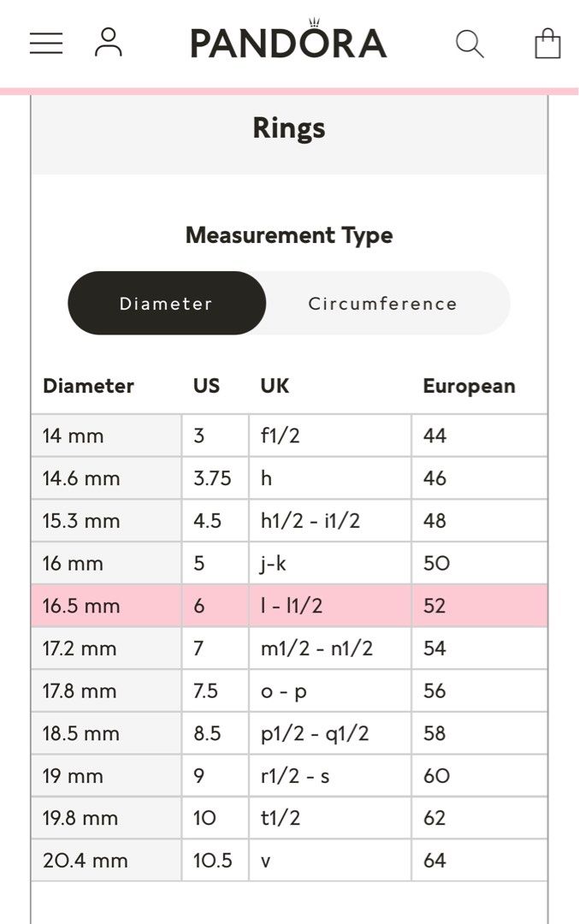Image resolution: width=579 pixels, height=924 pixels.
Task: Click the European column header
Action: [469, 386]
